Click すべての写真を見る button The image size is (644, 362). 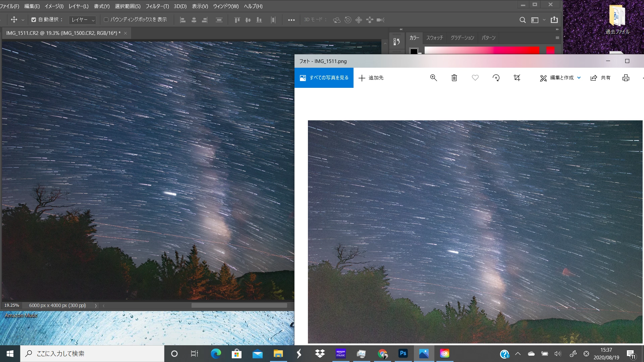[324, 78]
